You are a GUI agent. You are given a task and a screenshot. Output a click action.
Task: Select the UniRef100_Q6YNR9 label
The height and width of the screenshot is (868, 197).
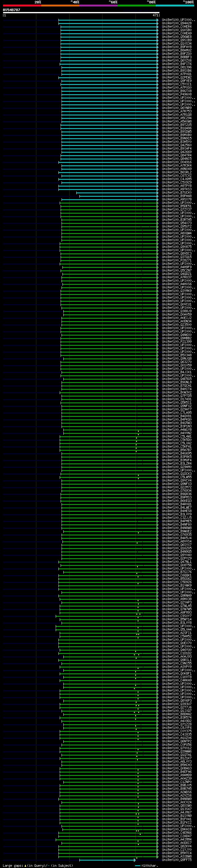point(177,108)
